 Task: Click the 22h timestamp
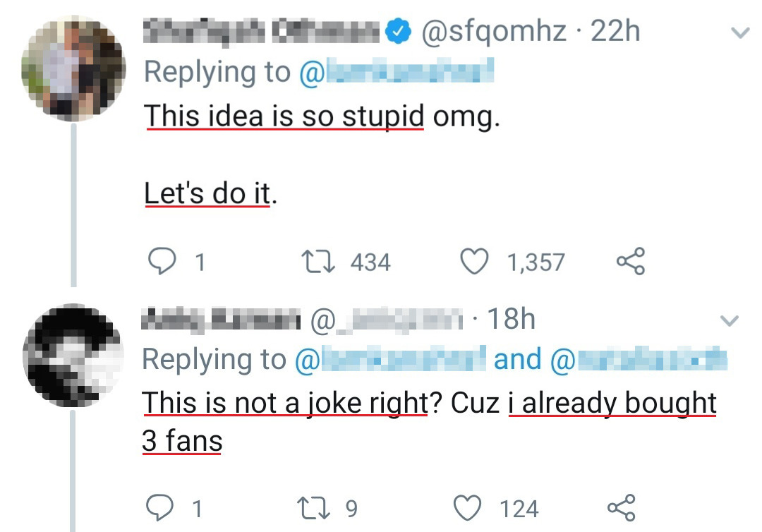coord(616,32)
